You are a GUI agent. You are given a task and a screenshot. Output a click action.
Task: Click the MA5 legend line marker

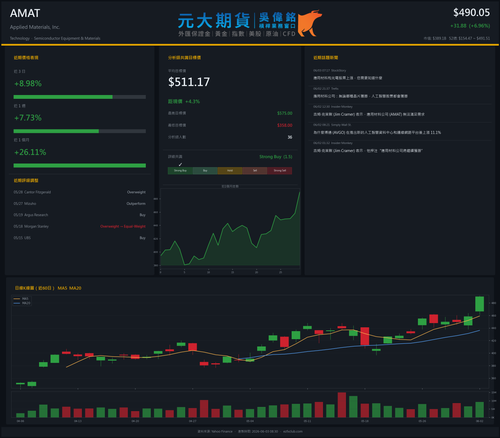coord(16,299)
